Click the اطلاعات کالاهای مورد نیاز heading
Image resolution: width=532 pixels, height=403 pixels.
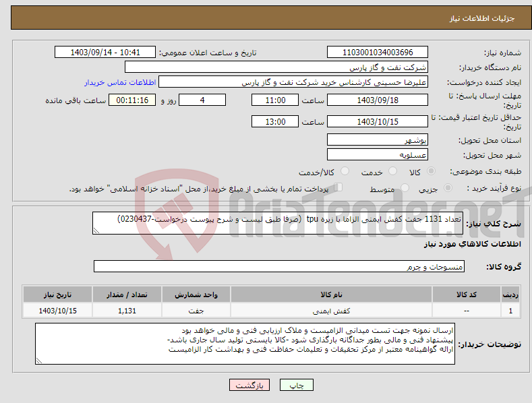pyautogui.click(x=472, y=244)
